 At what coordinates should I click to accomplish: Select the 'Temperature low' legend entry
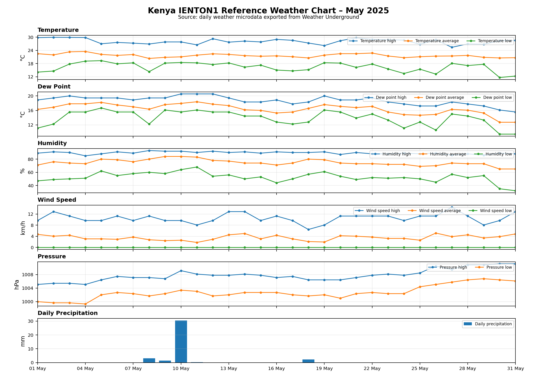489,41
